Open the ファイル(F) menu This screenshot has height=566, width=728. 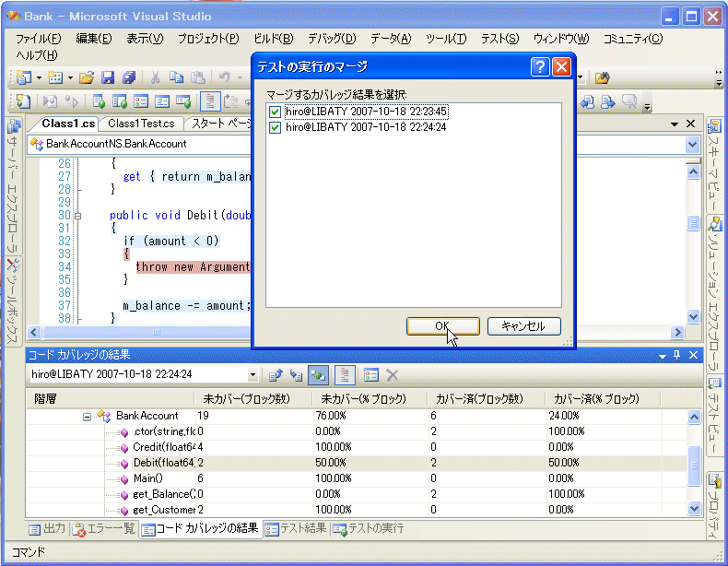38,39
